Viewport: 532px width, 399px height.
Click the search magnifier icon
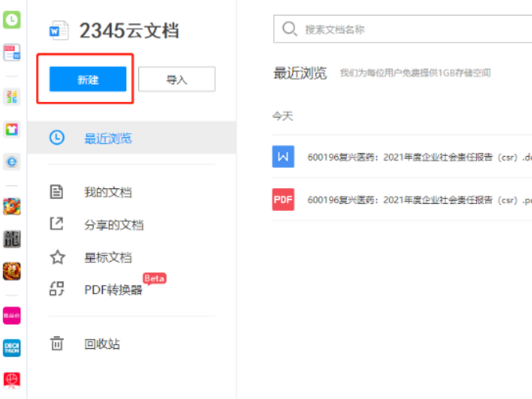290,29
